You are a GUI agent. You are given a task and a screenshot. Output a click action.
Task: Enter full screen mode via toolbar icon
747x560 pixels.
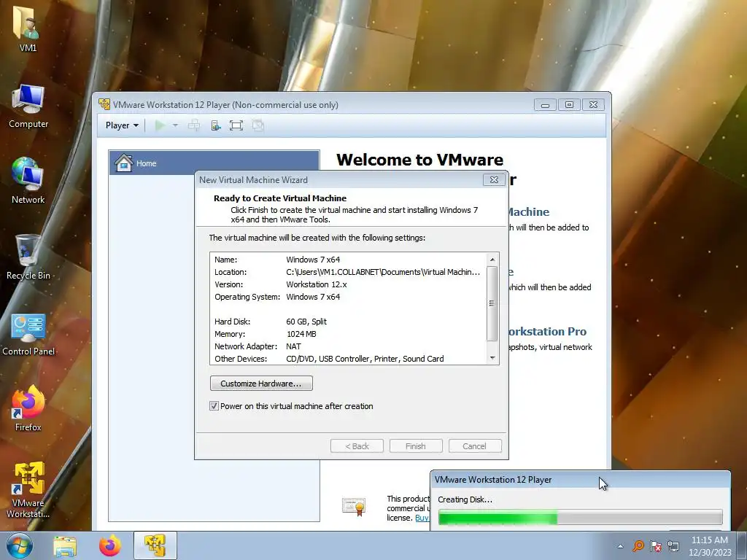(236, 125)
